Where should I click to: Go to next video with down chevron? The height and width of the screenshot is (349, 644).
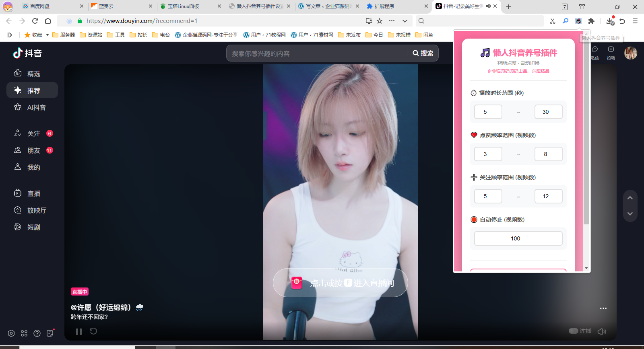(630, 214)
